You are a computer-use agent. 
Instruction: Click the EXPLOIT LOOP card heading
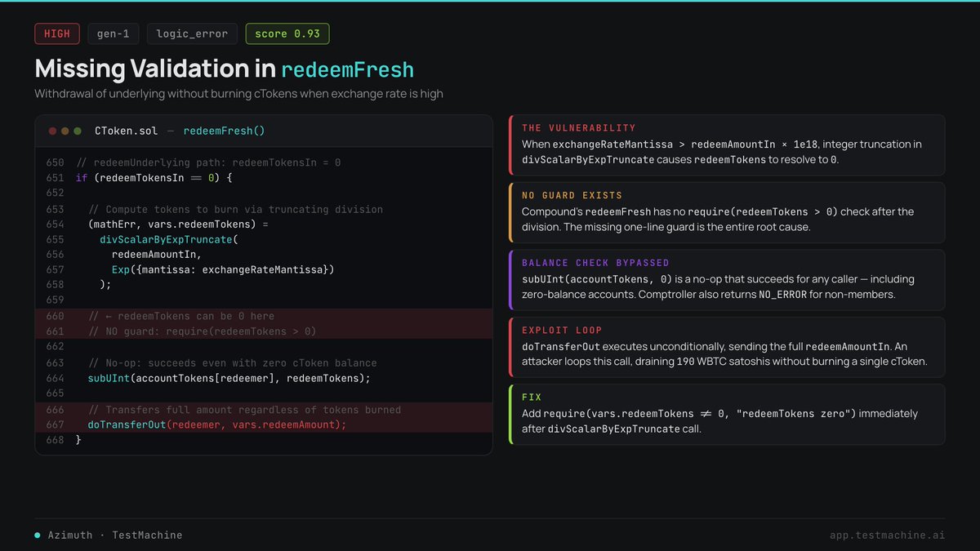(x=562, y=331)
